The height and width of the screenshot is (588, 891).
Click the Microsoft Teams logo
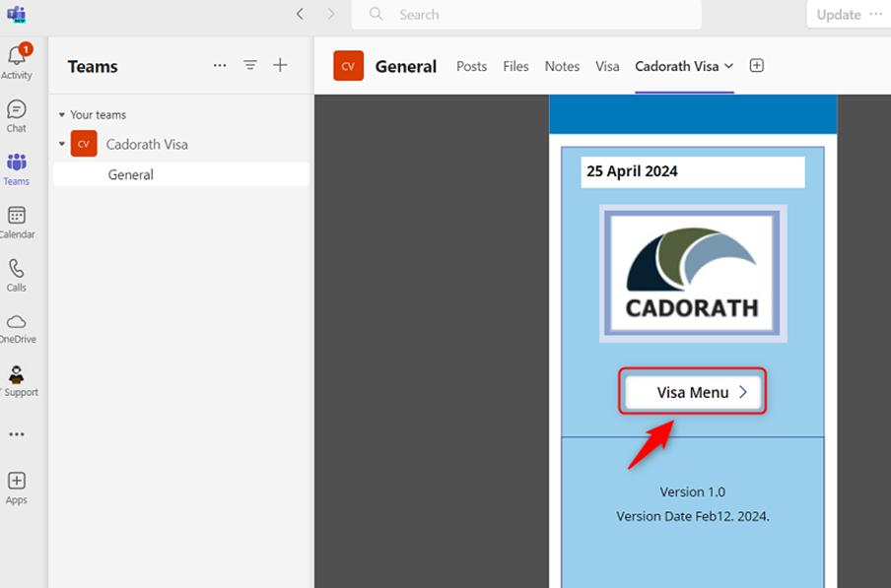coord(17,14)
